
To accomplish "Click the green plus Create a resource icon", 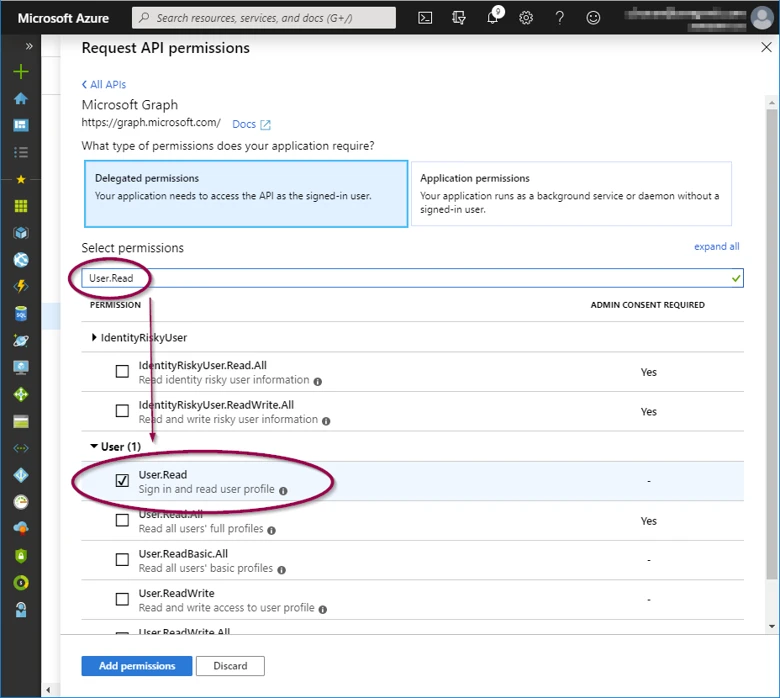I will 21,72.
